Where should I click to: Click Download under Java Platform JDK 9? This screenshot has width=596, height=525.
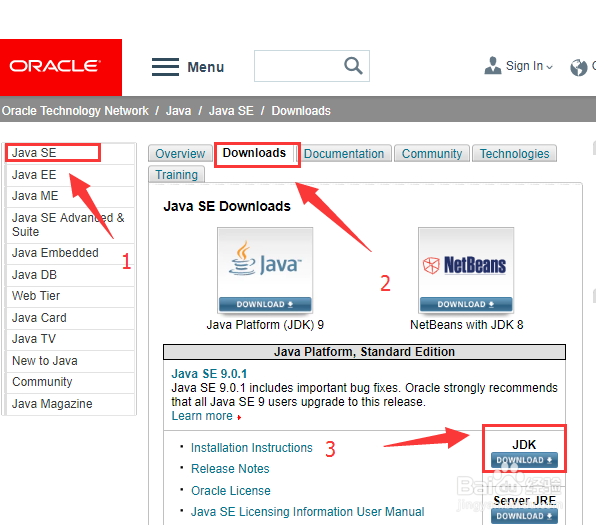[265, 304]
